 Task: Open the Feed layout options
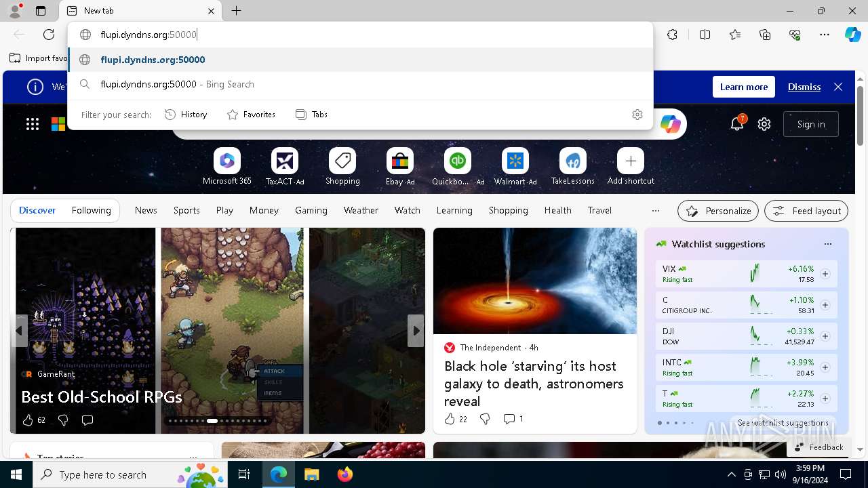[806, 211]
